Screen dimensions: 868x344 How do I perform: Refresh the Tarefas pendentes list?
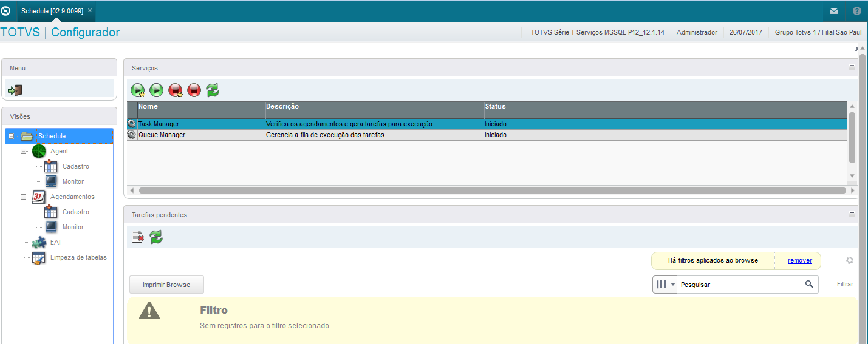(157, 237)
